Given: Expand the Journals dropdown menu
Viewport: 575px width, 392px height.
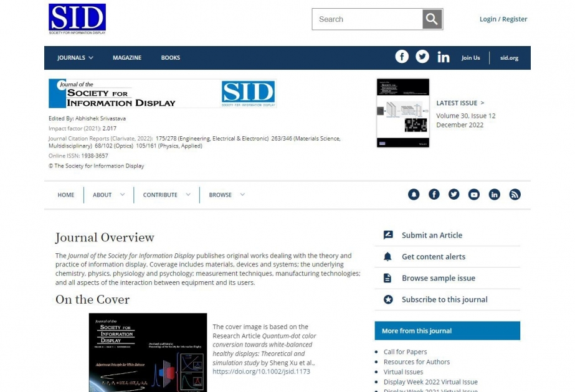Looking at the screenshot, I should [75, 57].
